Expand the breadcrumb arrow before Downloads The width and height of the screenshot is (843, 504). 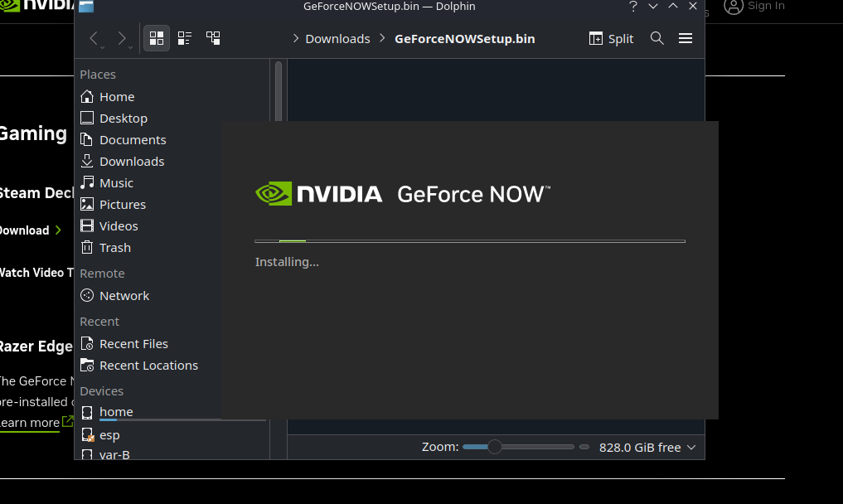coord(296,38)
